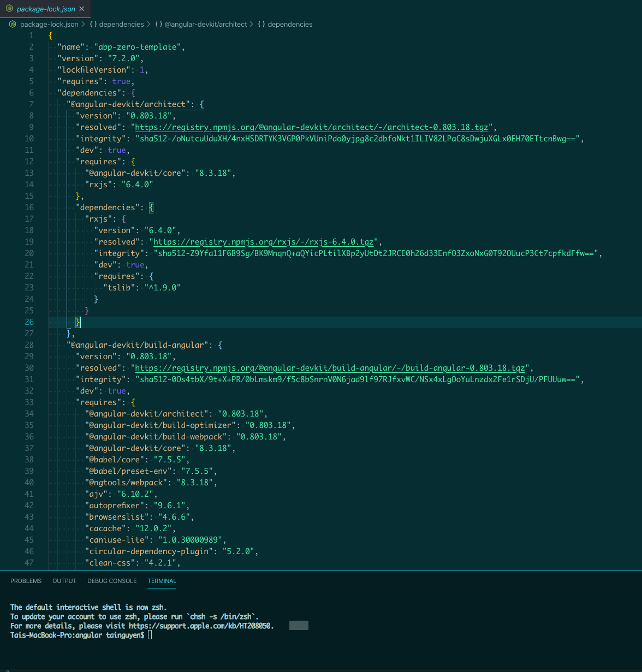This screenshot has height=672, width=642.
Task: Select the package-lock.json tab
Action: [x=45, y=9]
